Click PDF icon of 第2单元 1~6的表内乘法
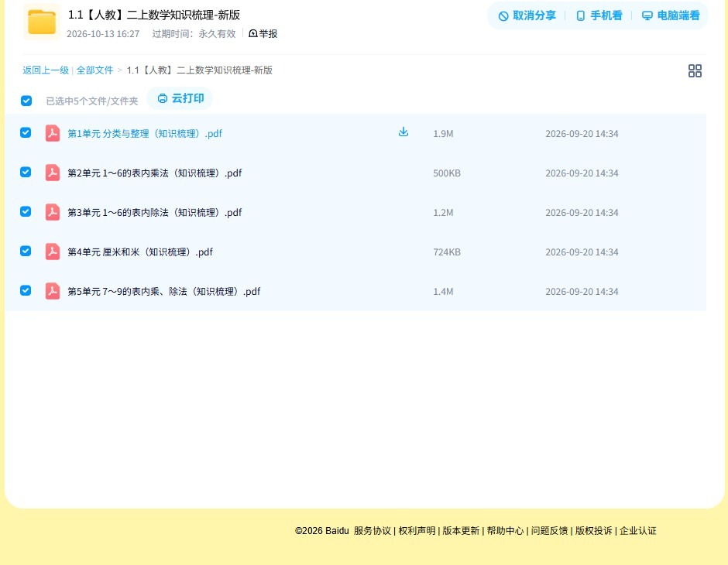Image resolution: width=728 pixels, height=565 pixels. [x=53, y=173]
